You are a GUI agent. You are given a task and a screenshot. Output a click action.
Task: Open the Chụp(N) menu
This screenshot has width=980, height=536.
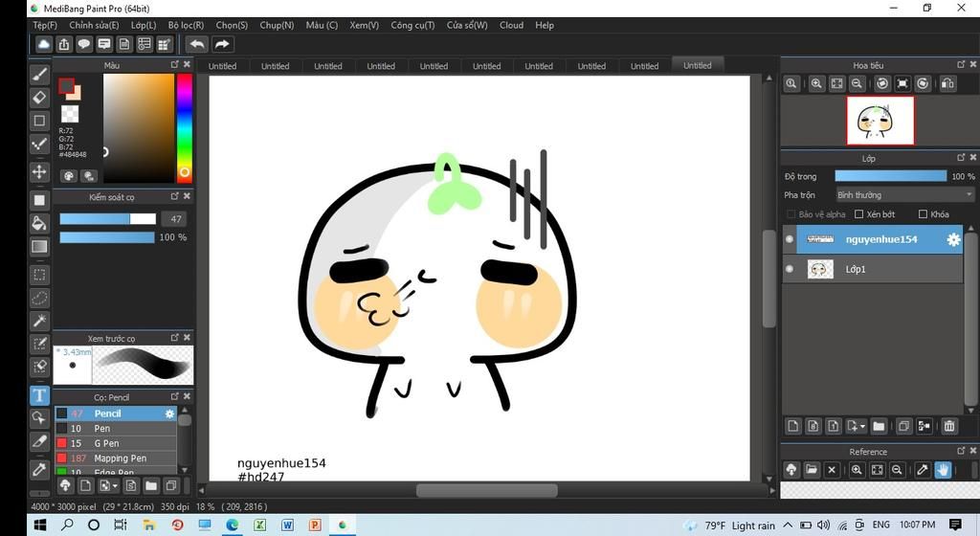[x=277, y=25]
